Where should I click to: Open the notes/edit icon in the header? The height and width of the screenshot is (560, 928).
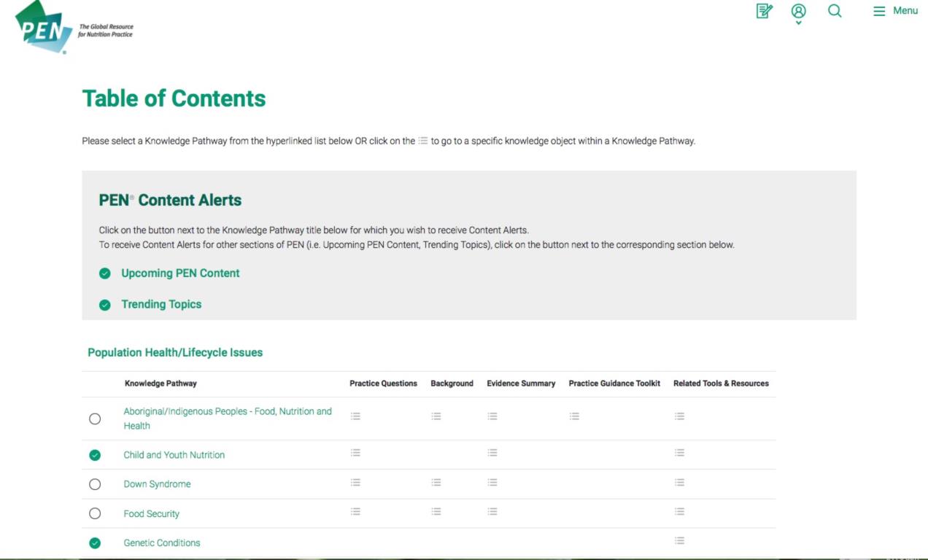coord(764,11)
